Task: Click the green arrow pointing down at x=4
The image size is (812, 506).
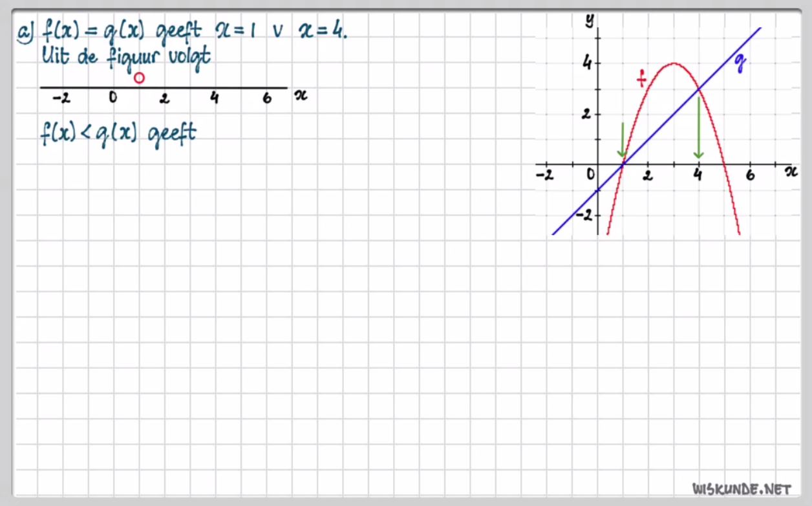Action: click(x=698, y=128)
